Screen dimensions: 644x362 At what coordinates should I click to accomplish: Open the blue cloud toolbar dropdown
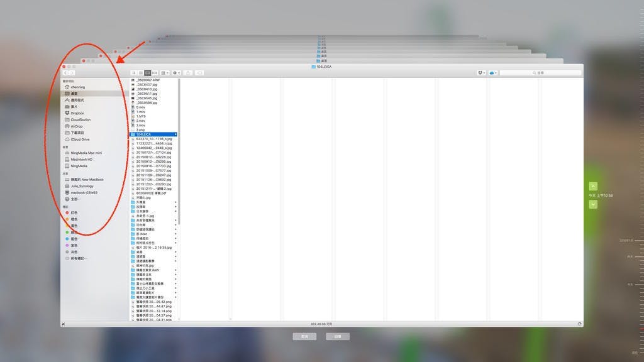click(x=493, y=73)
